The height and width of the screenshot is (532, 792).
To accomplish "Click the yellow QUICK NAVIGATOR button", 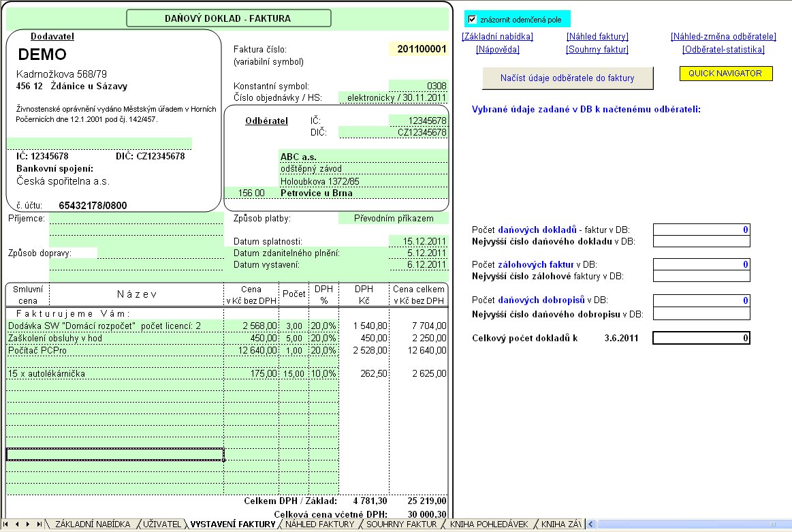I will point(726,74).
